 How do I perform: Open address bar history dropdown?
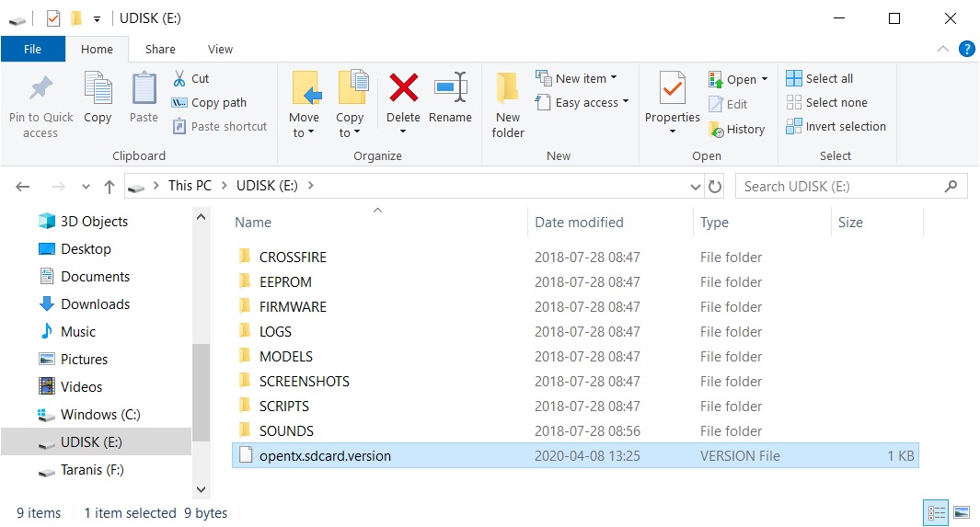pos(695,187)
